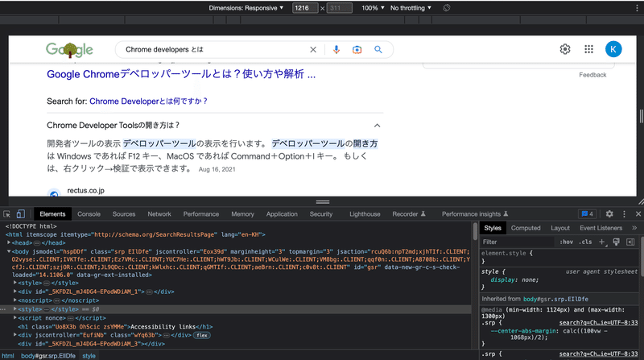644x360 pixels.
Task: Open the Application tab
Action: pyautogui.click(x=282, y=214)
